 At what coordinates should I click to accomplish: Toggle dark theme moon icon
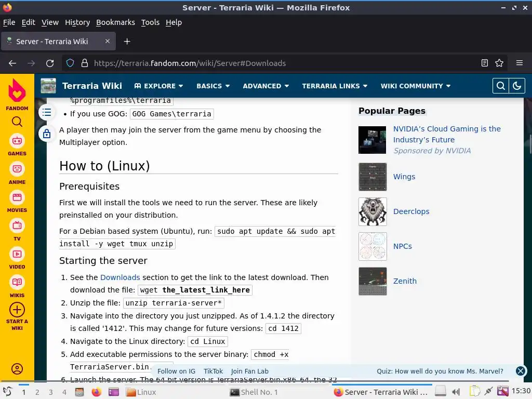(x=517, y=86)
